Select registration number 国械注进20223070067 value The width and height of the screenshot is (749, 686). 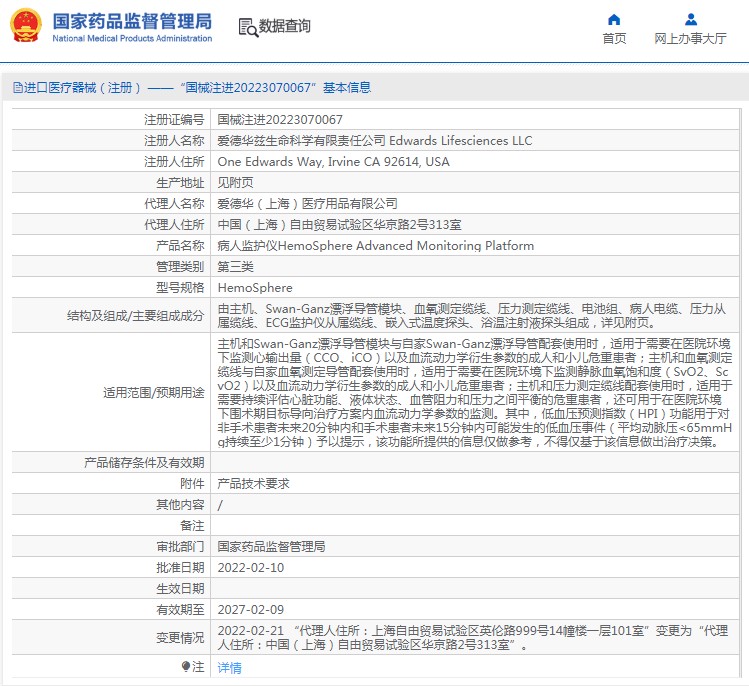pyautogui.click(x=280, y=119)
